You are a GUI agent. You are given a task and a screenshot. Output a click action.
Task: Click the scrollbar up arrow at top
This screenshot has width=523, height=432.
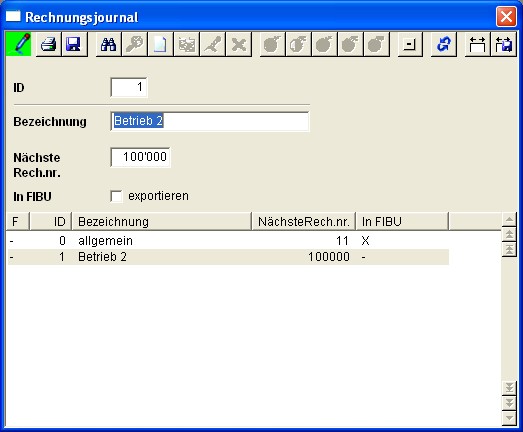(x=509, y=219)
